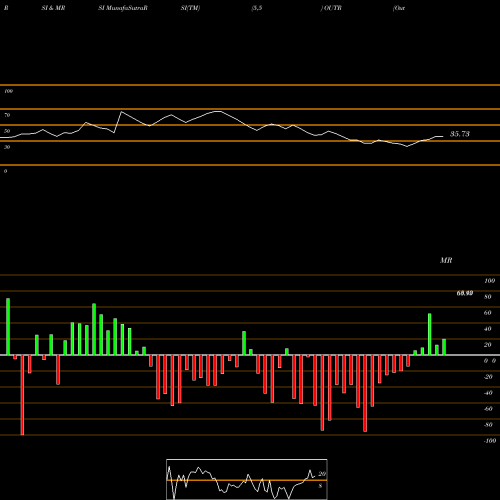The width and height of the screenshot is (500, 500).
Task: Click the '(Out' header text
Action: [x=399, y=8]
